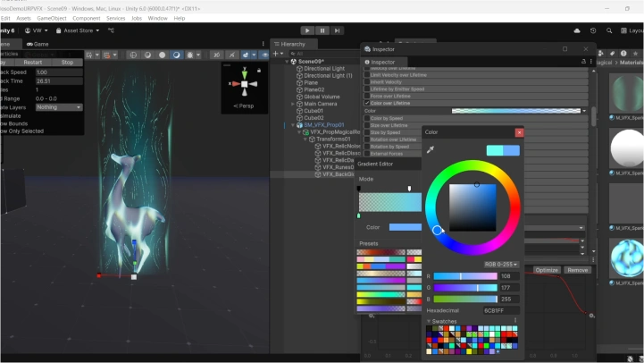Enable Lifetime by Emitter Speed checkbox
Viewport: 644px width, 363px height.
(x=367, y=89)
